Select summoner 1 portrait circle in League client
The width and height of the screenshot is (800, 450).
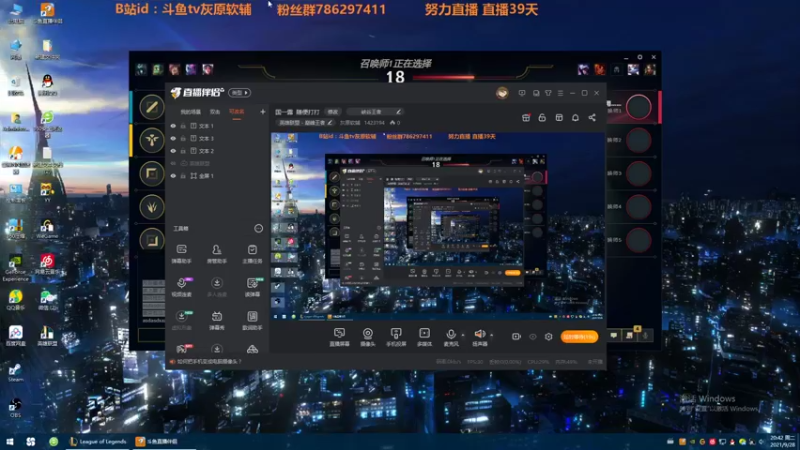point(638,107)
